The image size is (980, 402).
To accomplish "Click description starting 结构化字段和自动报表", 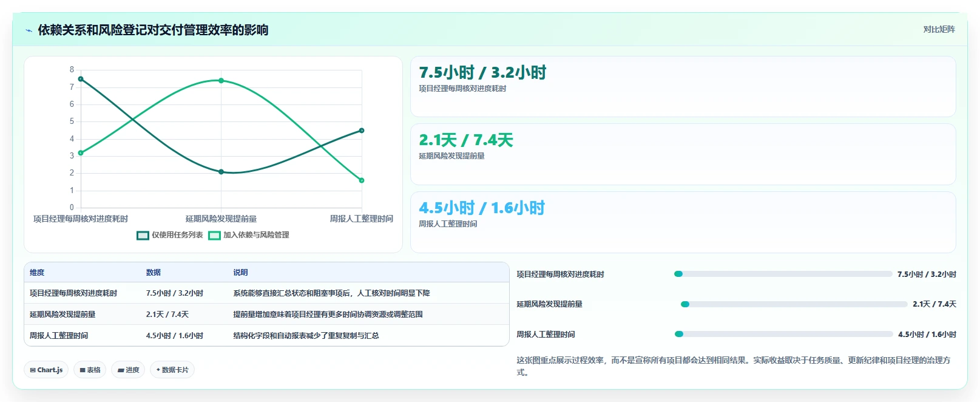I will pyautogui.click(x=306, y=336).
